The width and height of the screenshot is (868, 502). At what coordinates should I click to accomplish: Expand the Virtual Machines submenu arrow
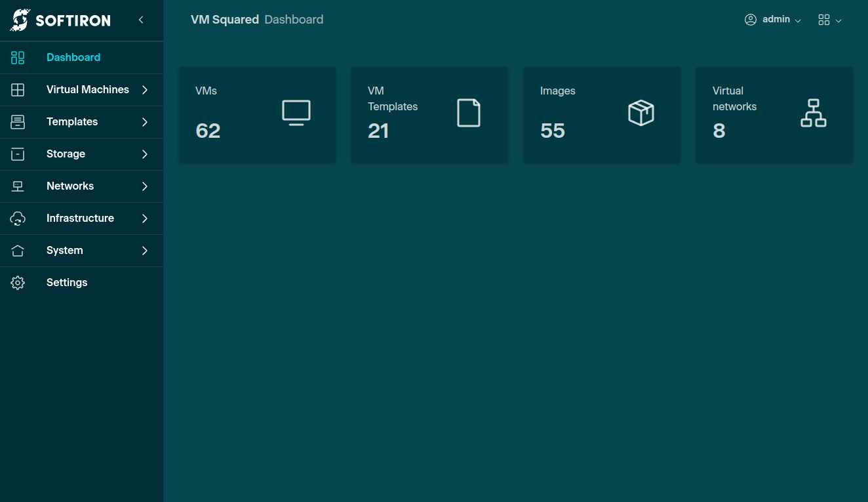coord(145,90)
